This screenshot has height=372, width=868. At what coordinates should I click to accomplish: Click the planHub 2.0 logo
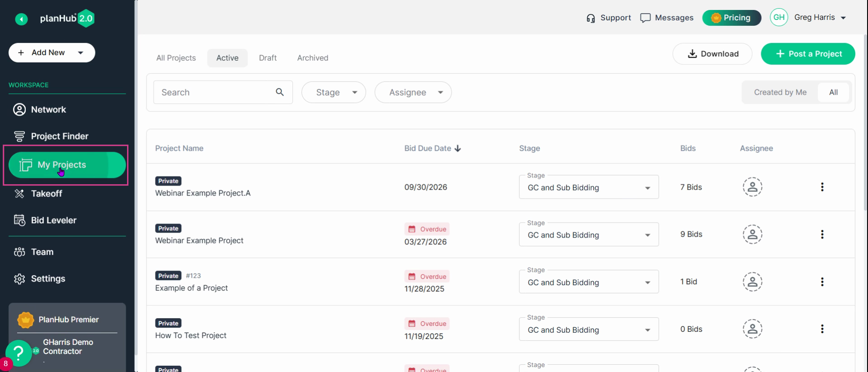point(67,19)
